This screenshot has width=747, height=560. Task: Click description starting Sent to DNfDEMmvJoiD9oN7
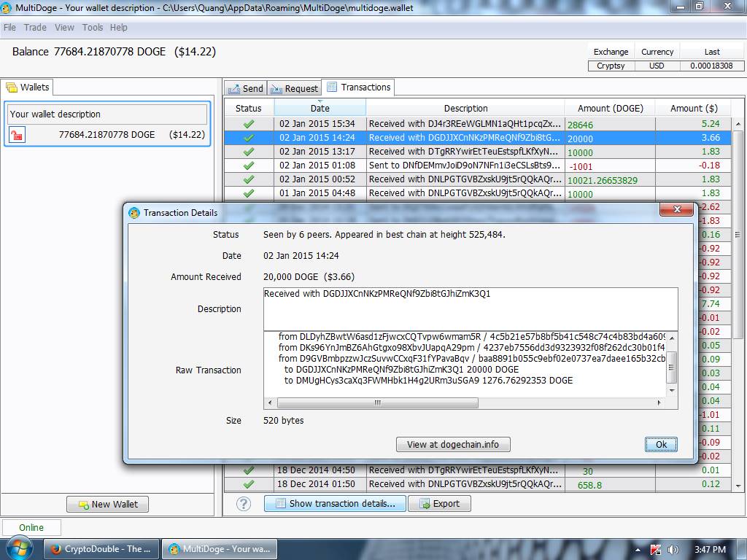click(465, 166)
